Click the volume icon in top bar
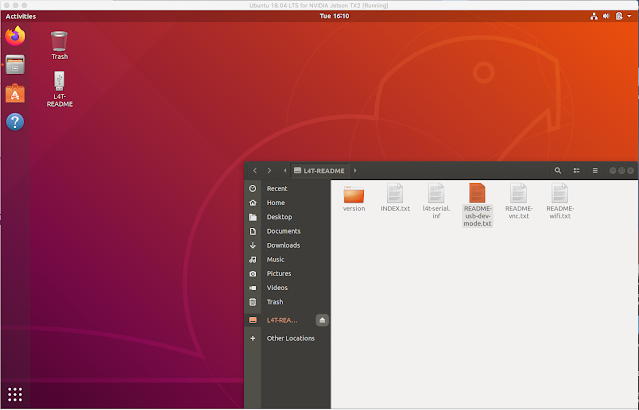 (x=606, y=16)
